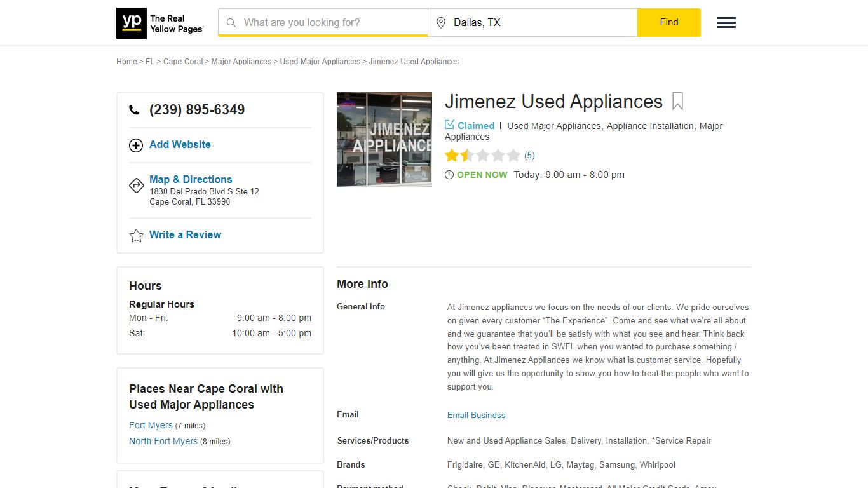Open the (5) reviews count
This screenshot has height=488, width=868.
[x=529, y=156]
